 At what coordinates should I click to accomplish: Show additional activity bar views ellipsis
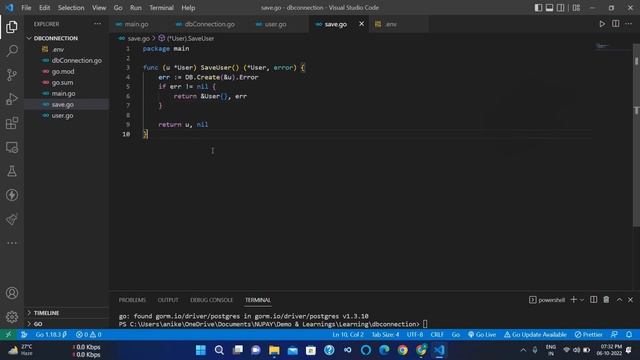click(12, 243)
